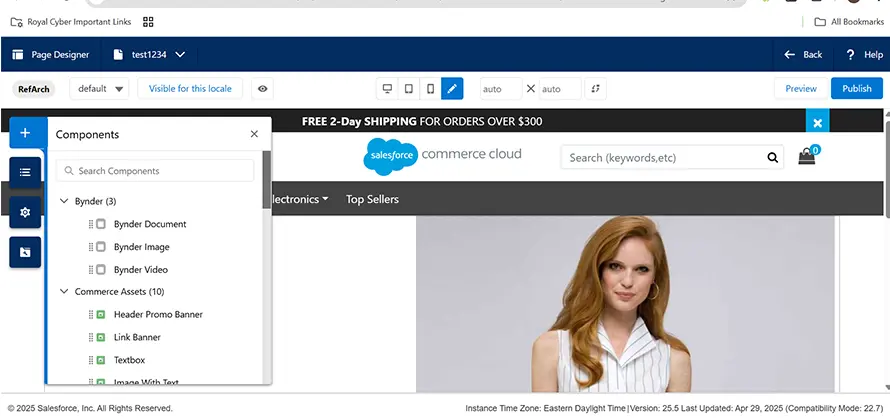Collapse the Commerce Assets (10) group
Screen dimensions: 890x420
(64, 292)
